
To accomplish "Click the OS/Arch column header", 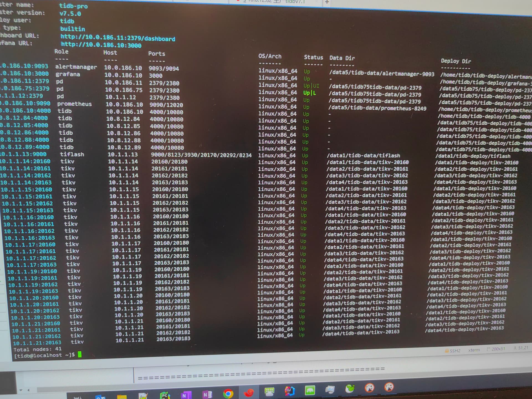I will [x=270, y=56].
